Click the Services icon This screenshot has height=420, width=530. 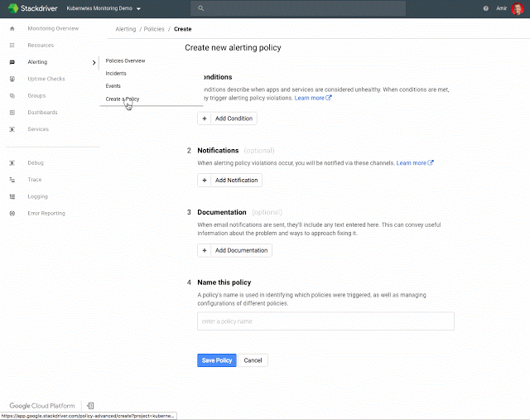12,129
